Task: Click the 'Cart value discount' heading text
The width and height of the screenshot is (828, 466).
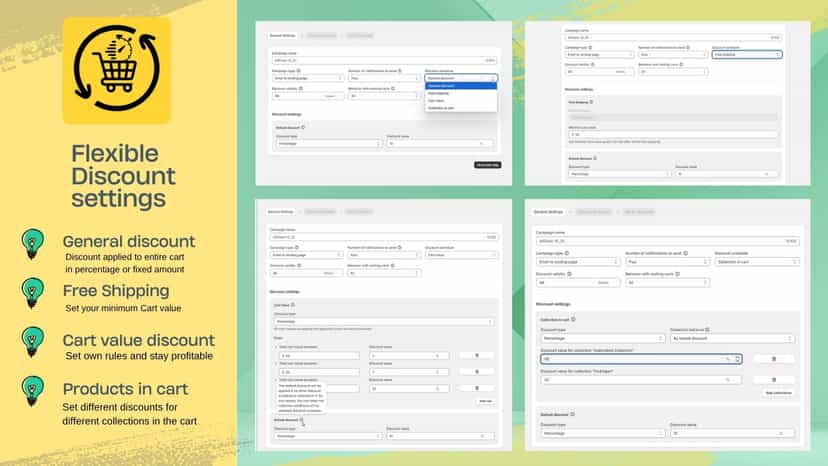Action: 138,340
